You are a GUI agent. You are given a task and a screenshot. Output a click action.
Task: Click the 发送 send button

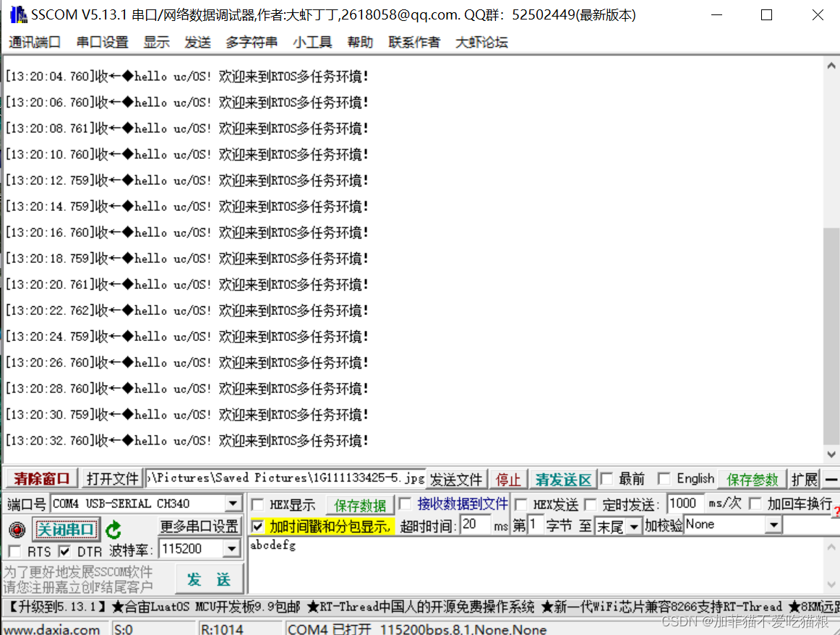209,578
